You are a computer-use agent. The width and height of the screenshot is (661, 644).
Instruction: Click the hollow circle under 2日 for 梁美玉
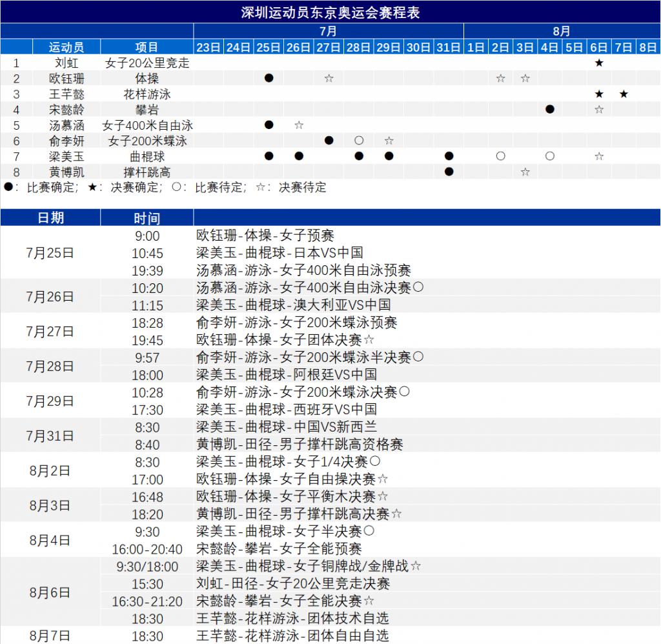click(x=500, y=156)
